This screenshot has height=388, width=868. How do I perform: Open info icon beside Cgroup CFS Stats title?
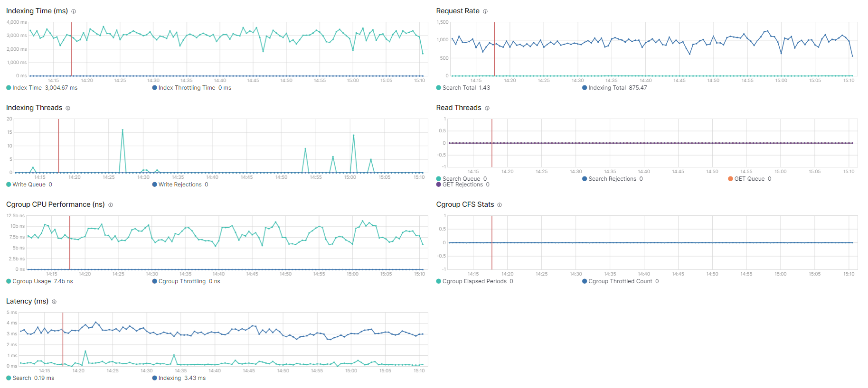tap(500, 205)
